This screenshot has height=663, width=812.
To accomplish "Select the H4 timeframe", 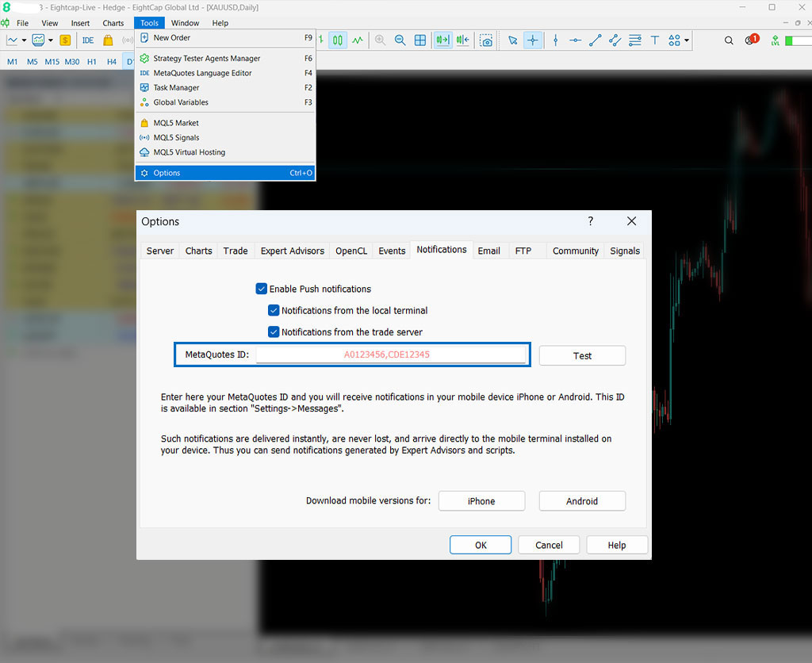I will (111, 62).
